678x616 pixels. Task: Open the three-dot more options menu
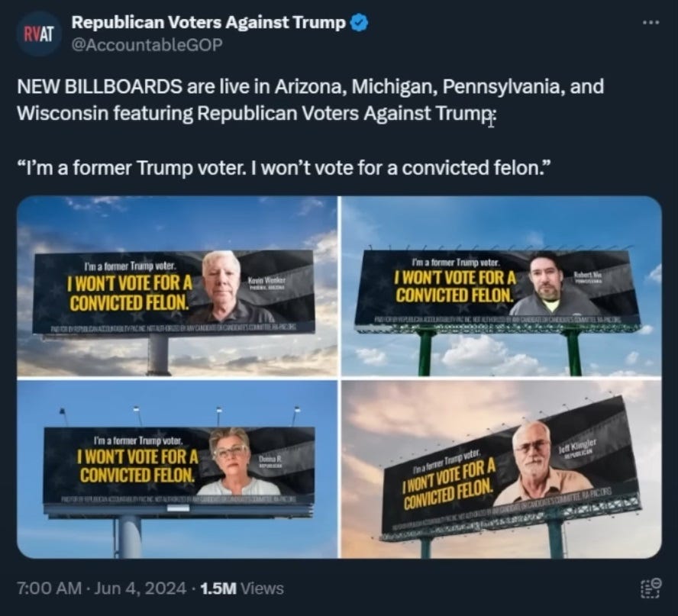point(651,22)
